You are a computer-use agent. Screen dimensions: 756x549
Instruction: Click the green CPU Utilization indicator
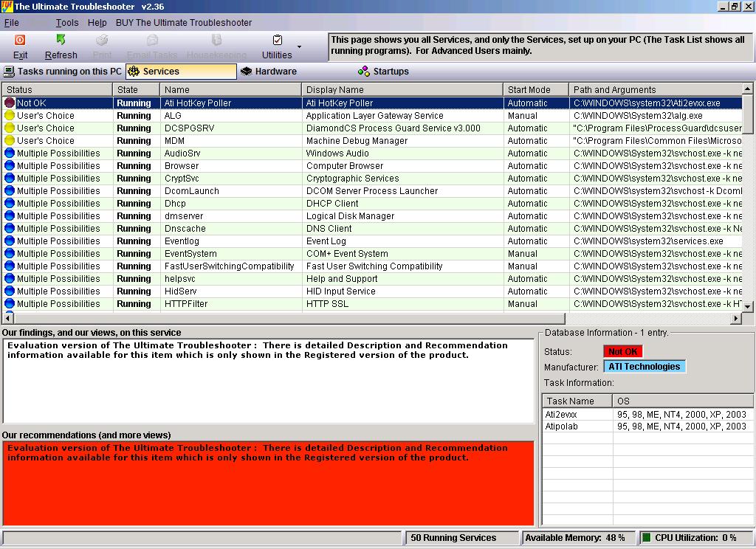[647, 537]
